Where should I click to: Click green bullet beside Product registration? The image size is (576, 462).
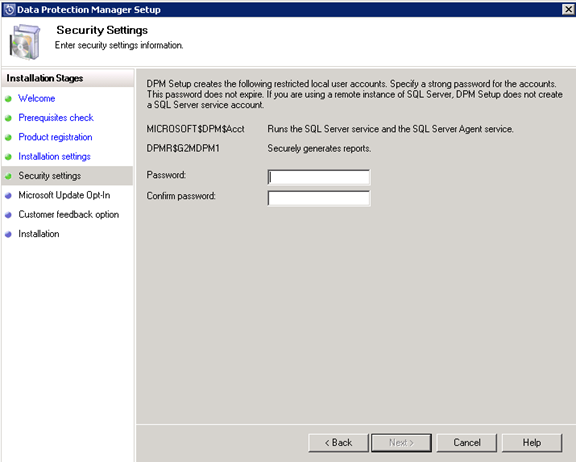8,137
